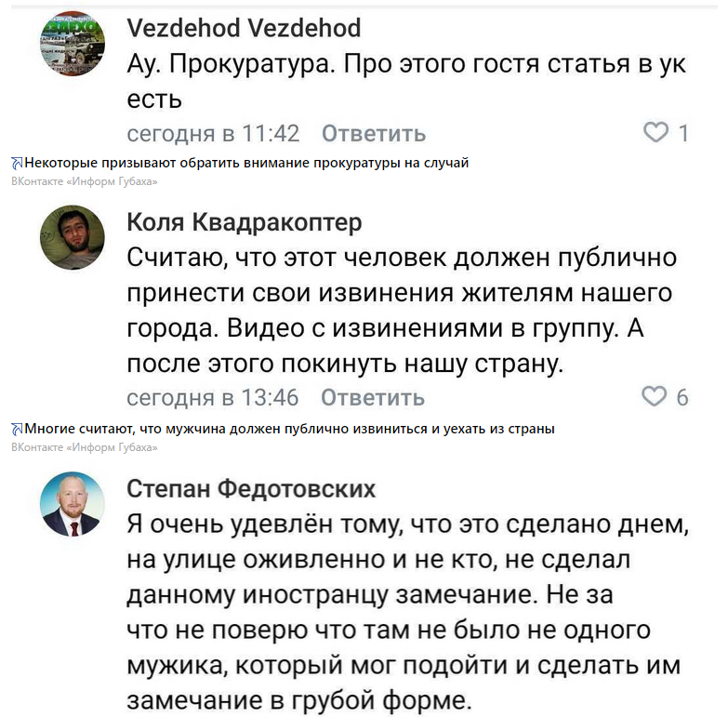
Task: Click Ответить under Коля Квадракоптер's comment
Action: (x=373, y=398)
